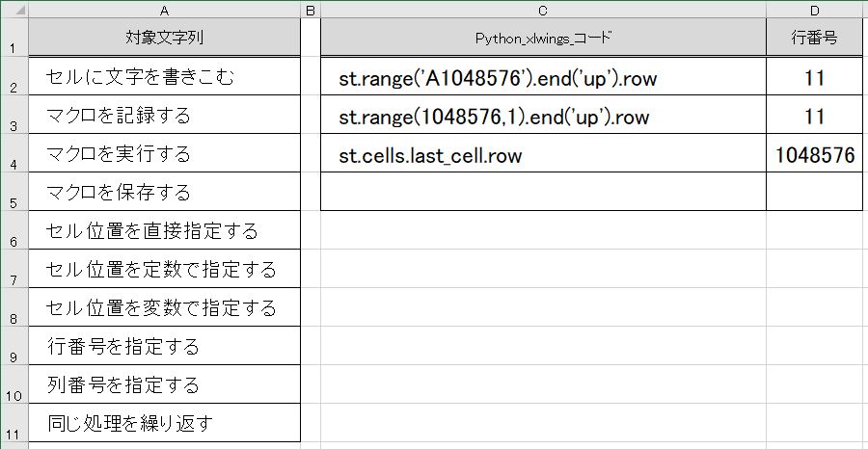Select row 1 header

pos(14,37)
